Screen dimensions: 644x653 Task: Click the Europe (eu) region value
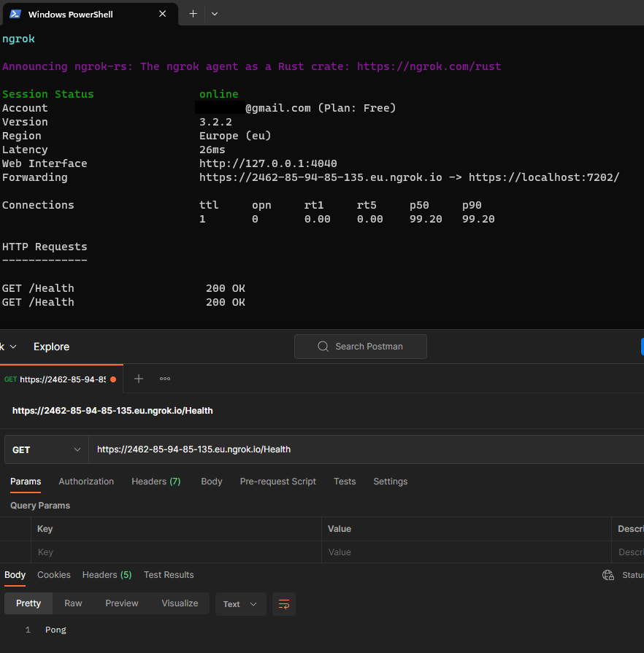[235, 136]
